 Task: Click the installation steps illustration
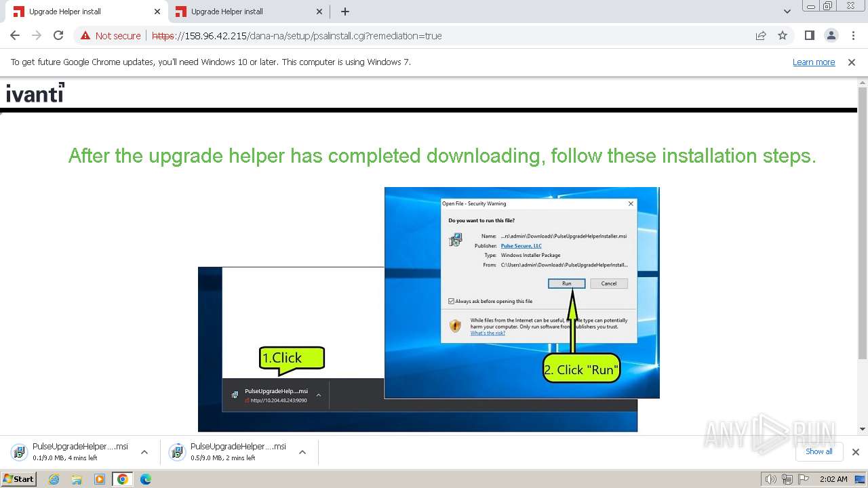429,309
